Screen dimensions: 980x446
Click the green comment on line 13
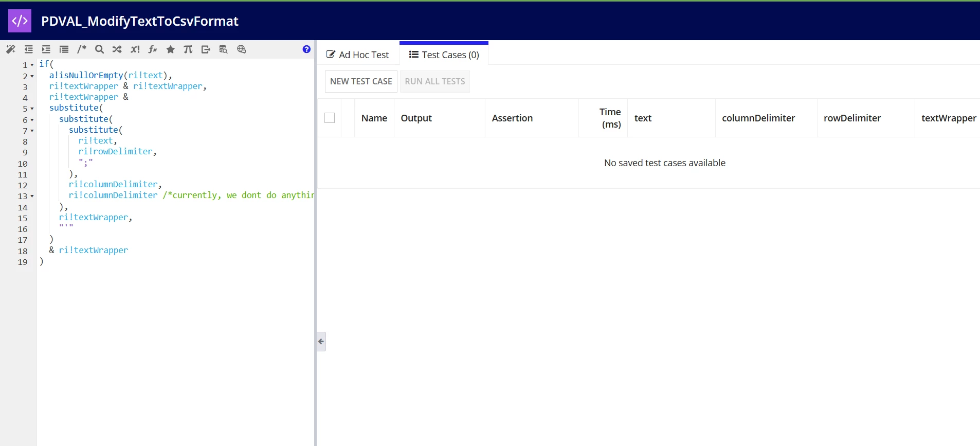coord(239,195)
